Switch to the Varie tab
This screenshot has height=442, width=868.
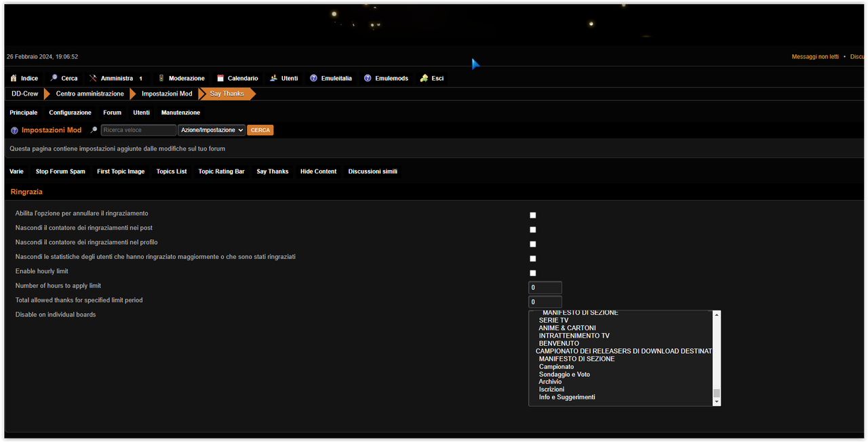click(x=16, y=172)
